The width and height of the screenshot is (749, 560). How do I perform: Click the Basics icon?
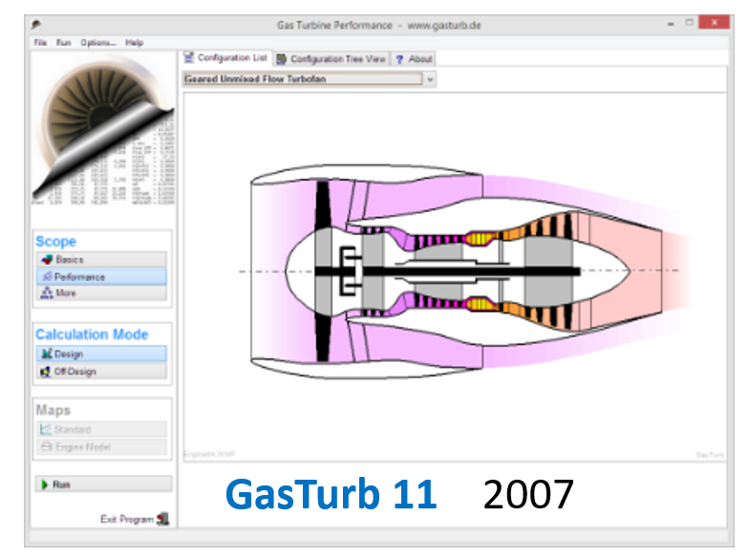(x=47, y=260)
